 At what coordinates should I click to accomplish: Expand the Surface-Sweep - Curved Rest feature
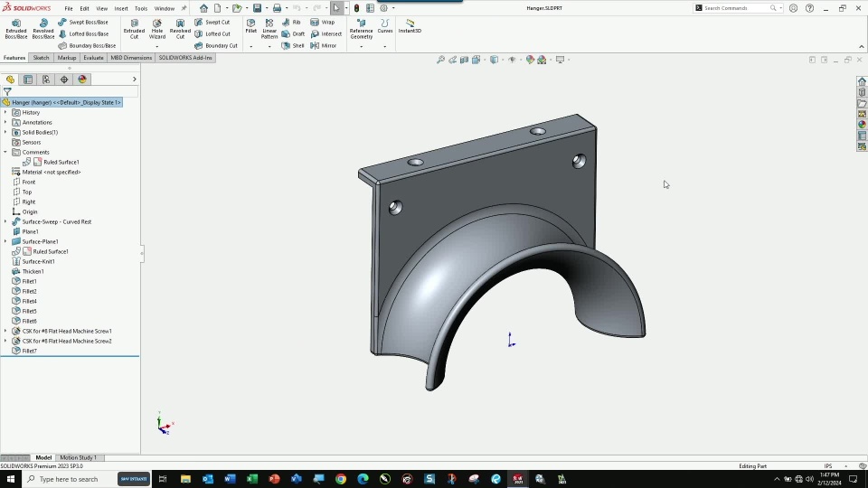coord(5,221)
